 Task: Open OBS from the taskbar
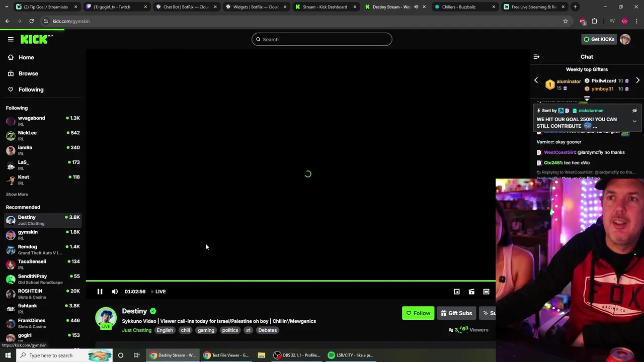[297, 355]
